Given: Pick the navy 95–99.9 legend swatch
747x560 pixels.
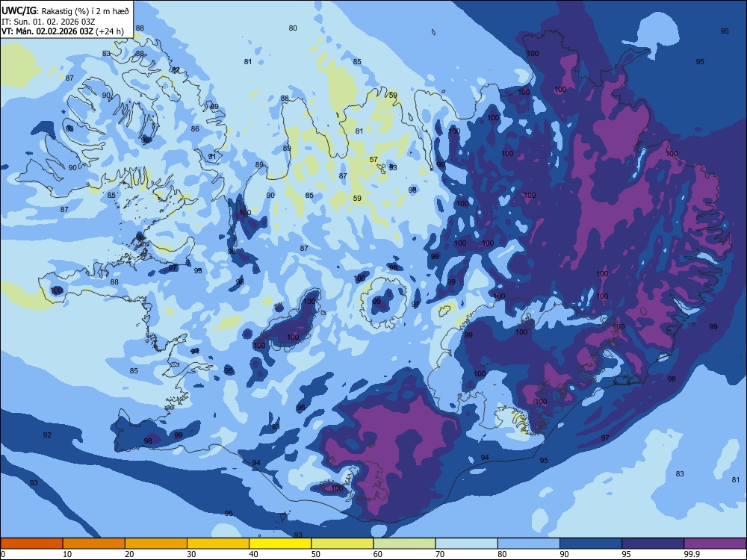Looking at the screenshot, I should 653,544.
